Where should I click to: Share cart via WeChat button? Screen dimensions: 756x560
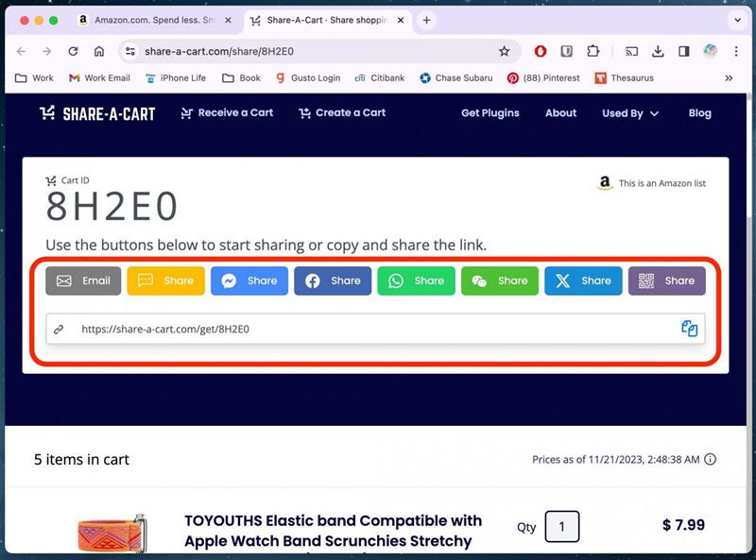tap(500, 280)
